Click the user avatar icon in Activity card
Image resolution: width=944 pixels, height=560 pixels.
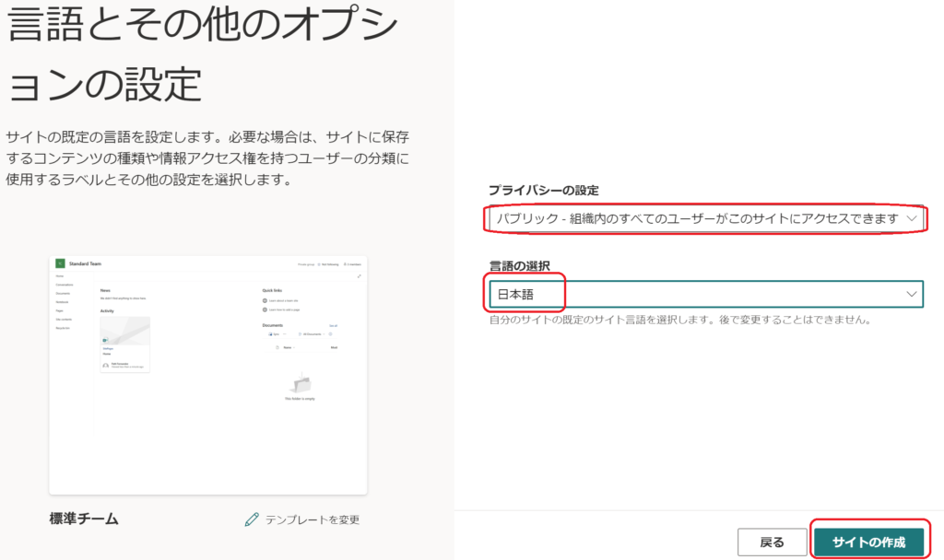[105, 365]
